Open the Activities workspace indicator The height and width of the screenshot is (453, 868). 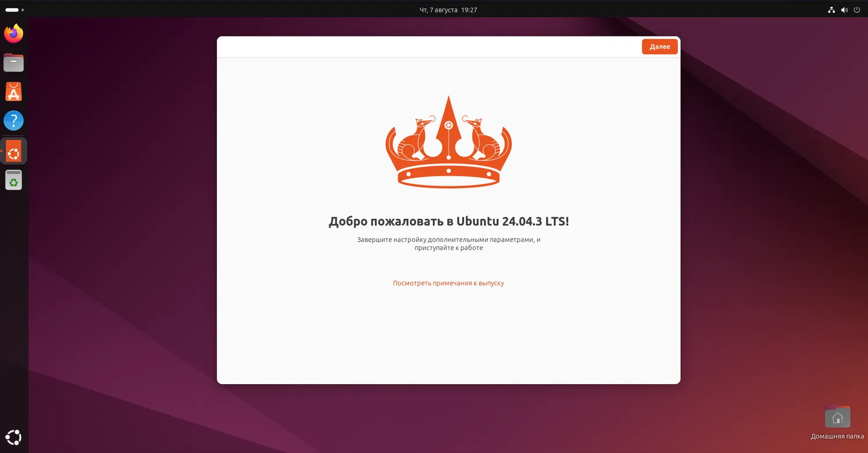click(14, 10)
